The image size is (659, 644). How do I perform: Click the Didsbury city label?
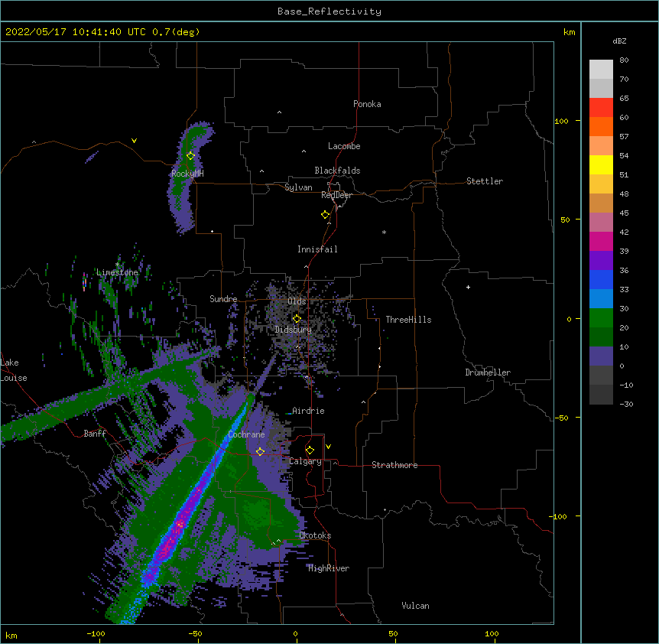point(293,330)
